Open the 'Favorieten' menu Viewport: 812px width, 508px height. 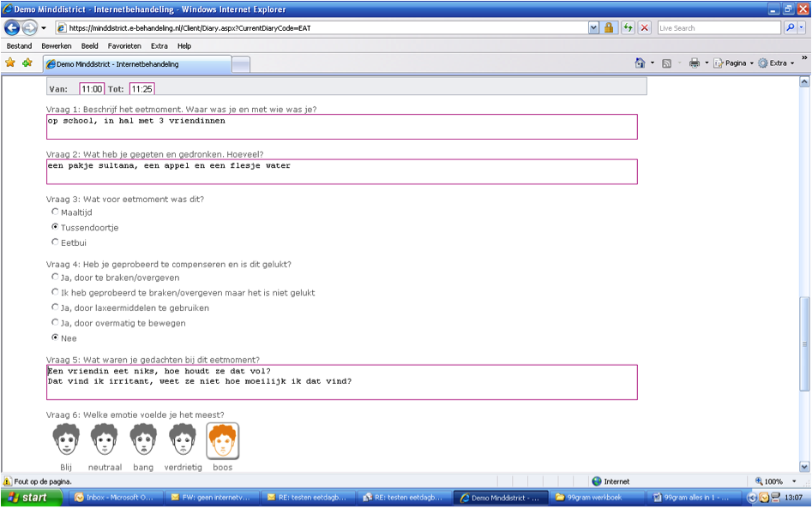point(124,46)
